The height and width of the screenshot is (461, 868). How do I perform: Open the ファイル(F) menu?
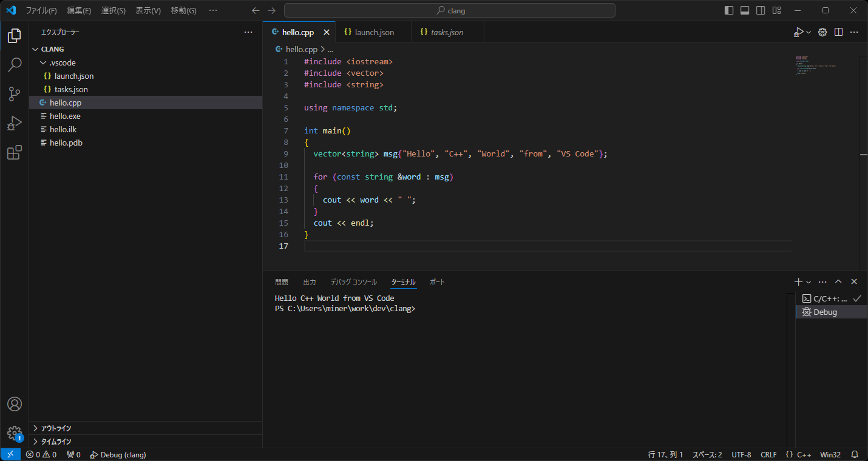pos(41,10)
